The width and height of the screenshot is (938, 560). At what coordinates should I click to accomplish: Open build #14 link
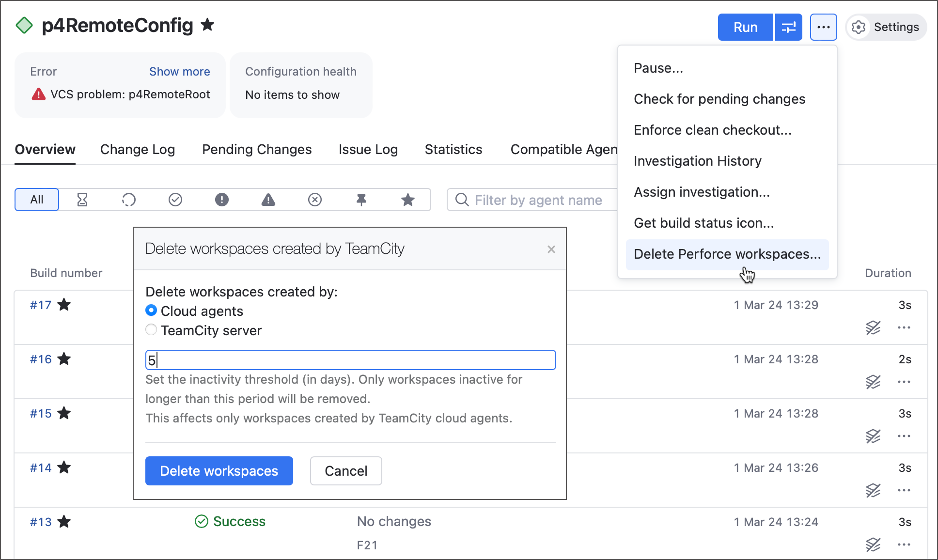41,467
